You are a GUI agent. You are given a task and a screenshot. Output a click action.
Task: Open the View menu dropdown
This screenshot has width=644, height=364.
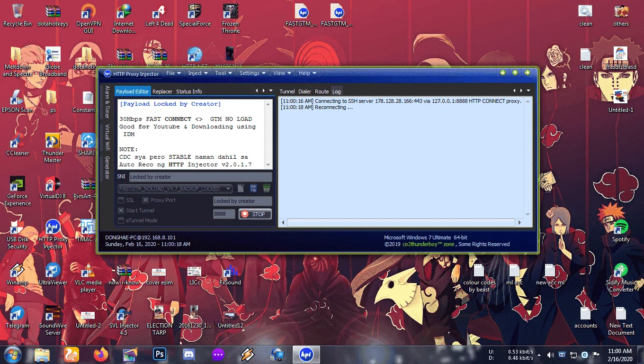[x=282, y=73]
